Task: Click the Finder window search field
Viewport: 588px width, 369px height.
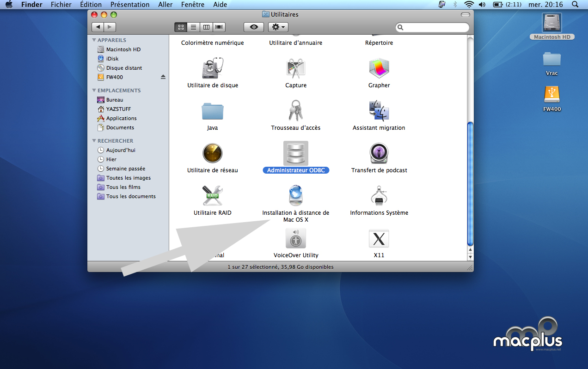Action: tap(433, 27)
